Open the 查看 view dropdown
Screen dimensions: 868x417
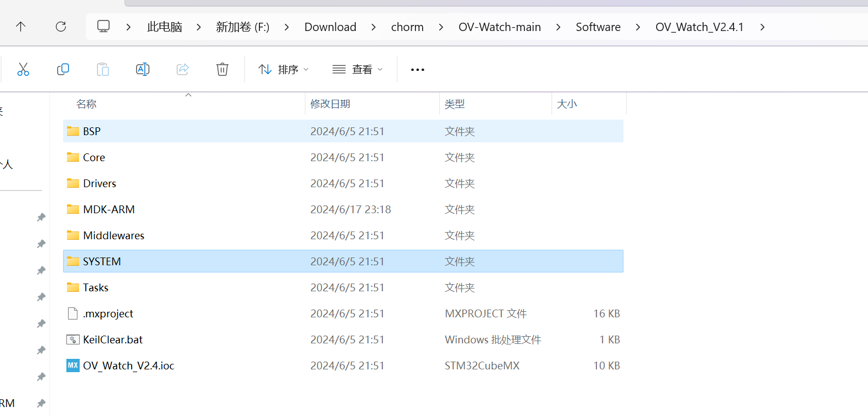357,69
